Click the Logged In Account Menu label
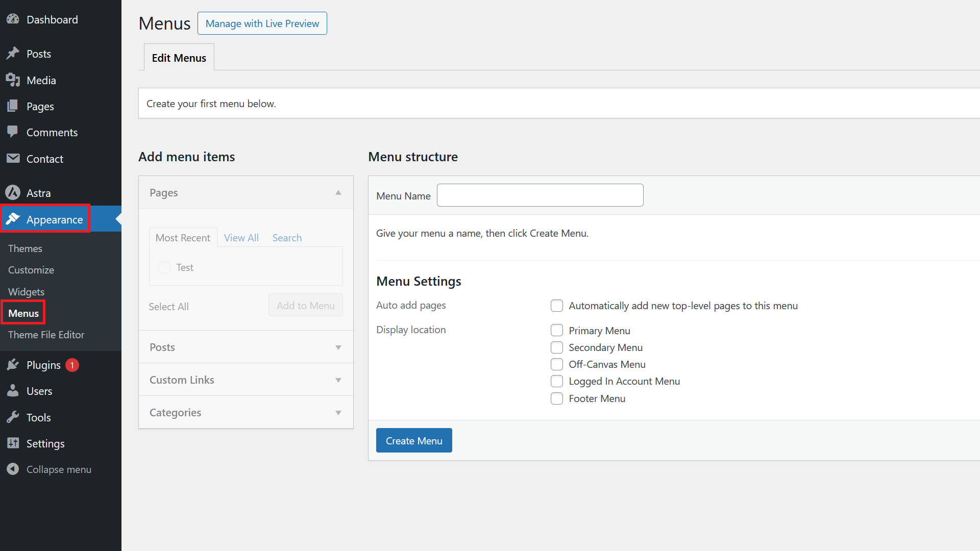980x551 pixels. point(624,381)
